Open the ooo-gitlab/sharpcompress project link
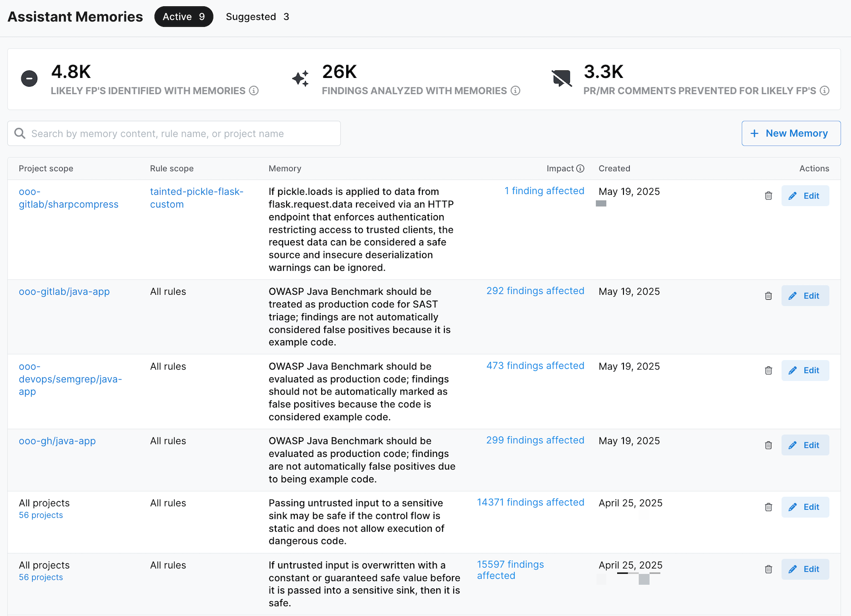This screenshot has height=616, width=851. point(69,198)
